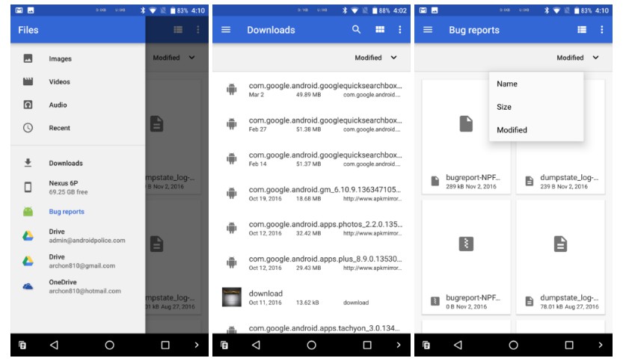Viewport: 629px width, 364px height.
Task: Sort by Size in popup menu
Action: pyautogui.click(x=536, y=107)
